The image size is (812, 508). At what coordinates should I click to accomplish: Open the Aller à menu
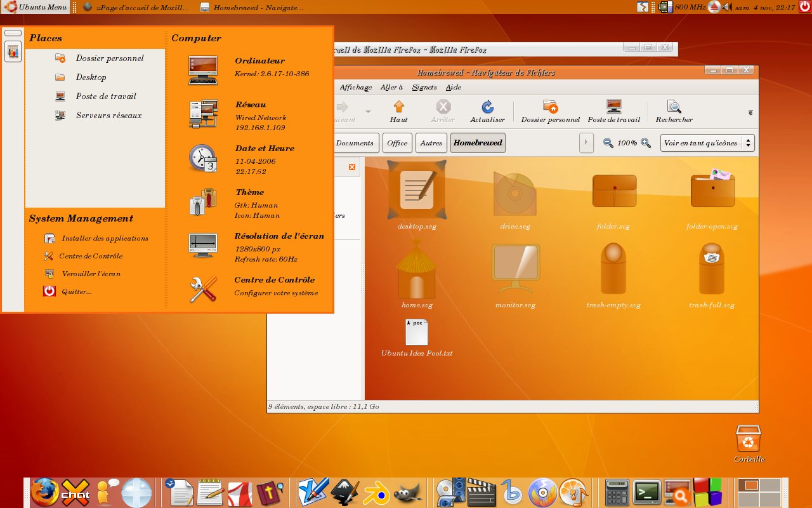tap(391, 87)
